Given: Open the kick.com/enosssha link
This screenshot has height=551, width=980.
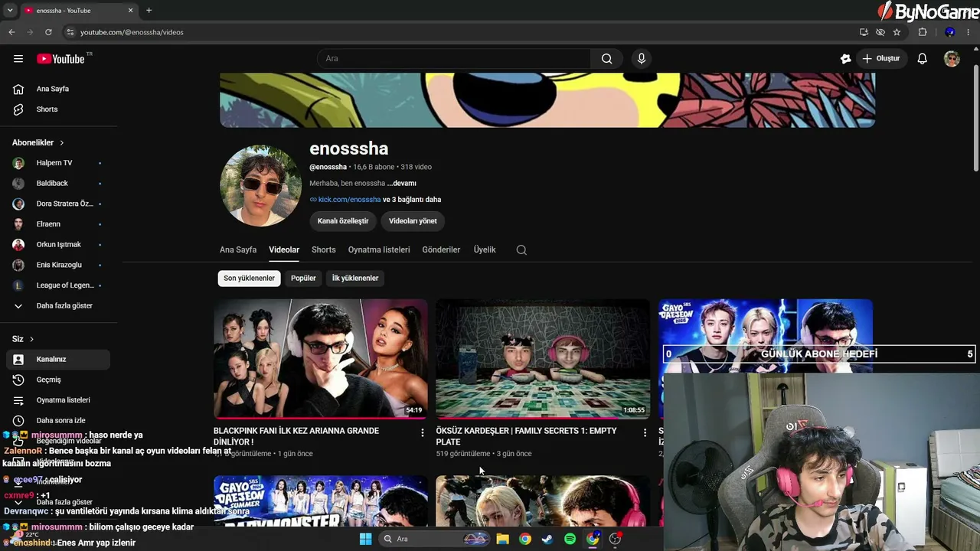Looking at the screenshot, I should click(x=350, y=200).
